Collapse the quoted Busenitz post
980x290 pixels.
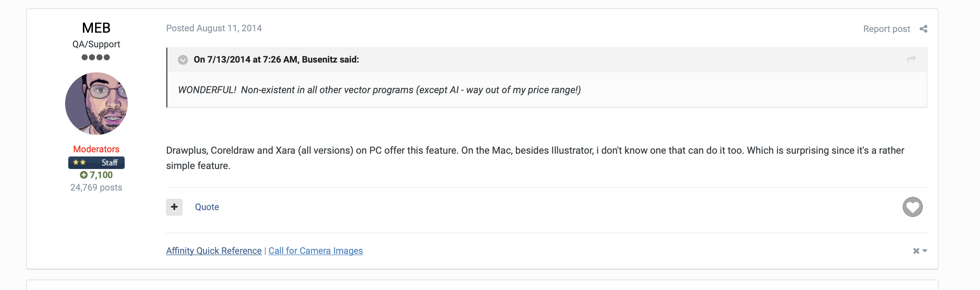[183, 60]
